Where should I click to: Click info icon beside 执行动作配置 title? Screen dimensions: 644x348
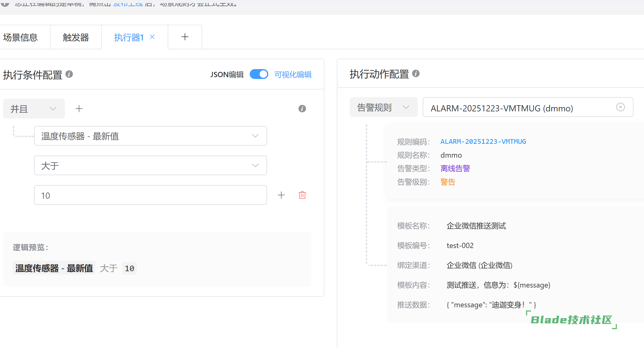click(x=416, y=73)
